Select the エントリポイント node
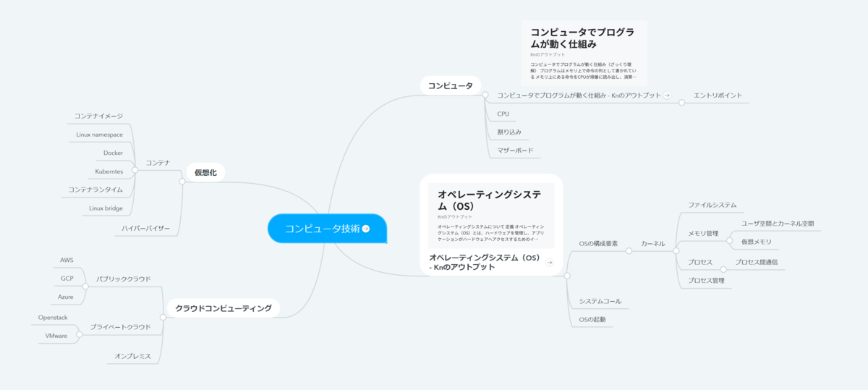The image size is (868, 390). coord(718,96)
